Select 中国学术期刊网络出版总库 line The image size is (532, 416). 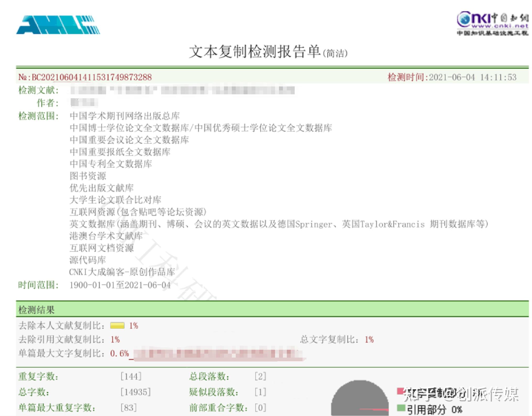click(x=125, y=116)
